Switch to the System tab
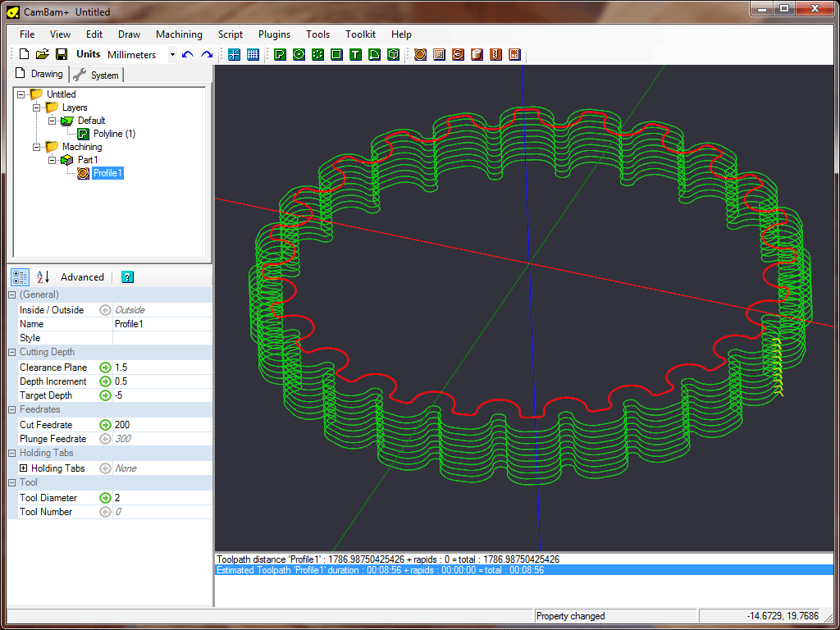The width and height of the screenshot is (840, 630). point(97,75)
